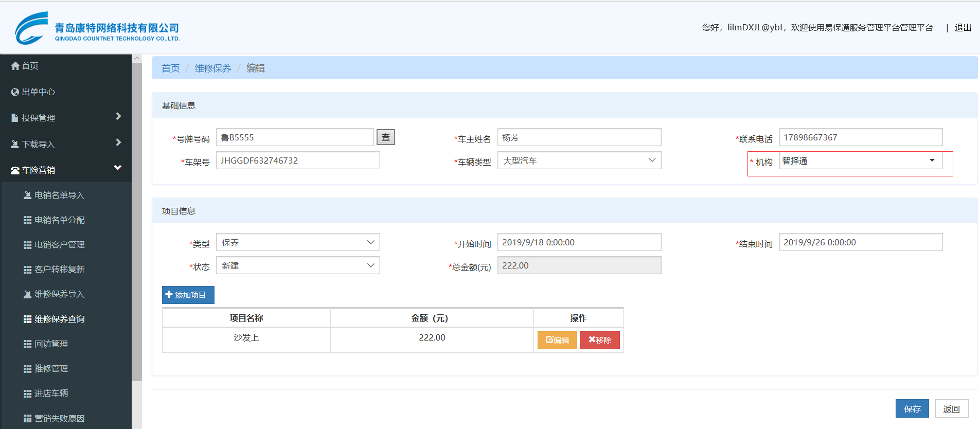This screenshot has width=980, height=429.
Task: Open the 车辆类型 dropdown
Action: [x=579, y=160]
